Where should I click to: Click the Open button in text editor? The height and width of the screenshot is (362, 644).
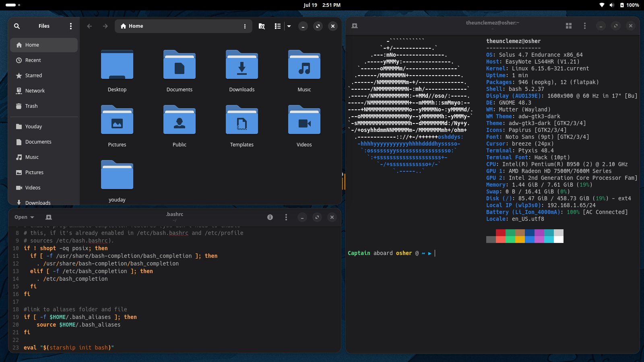[x=24, y=217]
